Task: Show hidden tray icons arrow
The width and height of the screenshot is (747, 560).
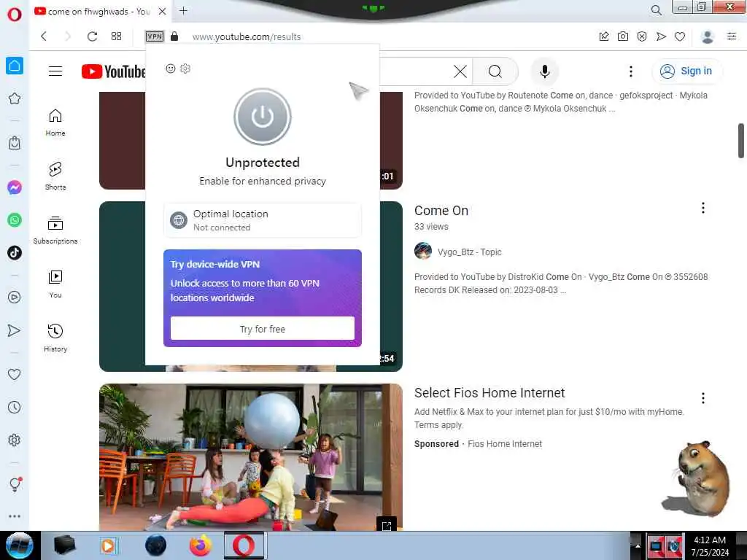Action: point(638,545)
